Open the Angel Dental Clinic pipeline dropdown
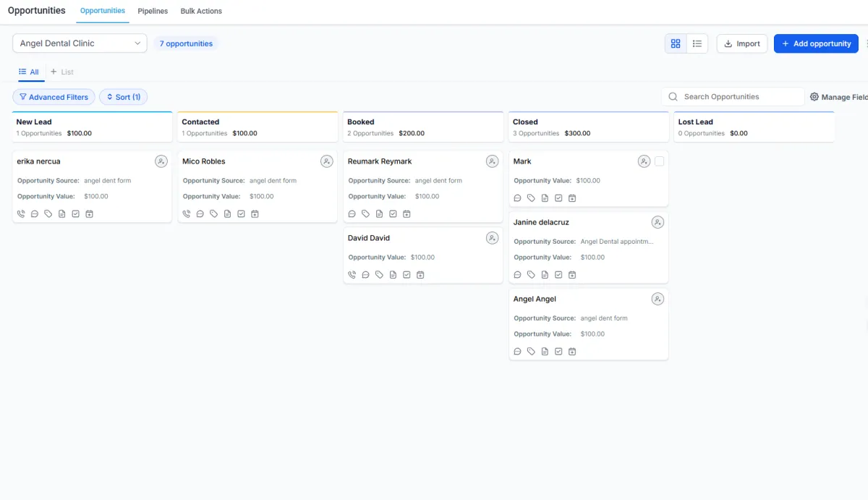Image resolution: width=868 pixels, height=500 pixels. click(x=80, y=43)
